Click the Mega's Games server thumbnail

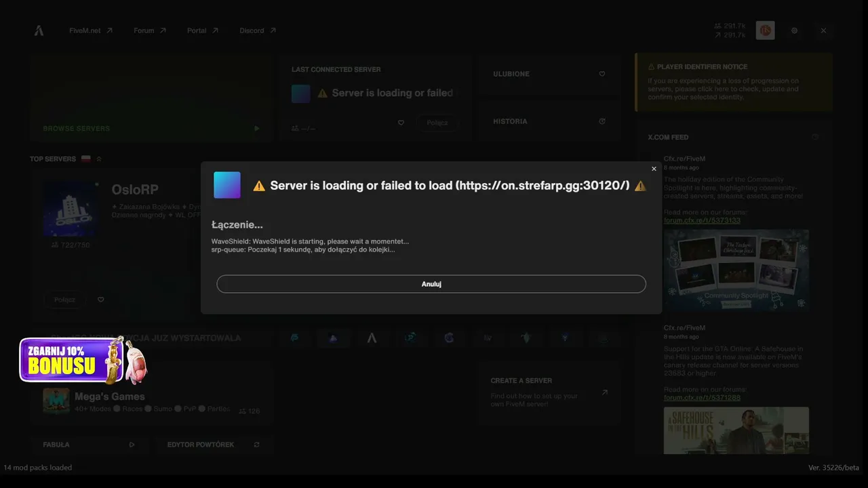tap(56, 401)
